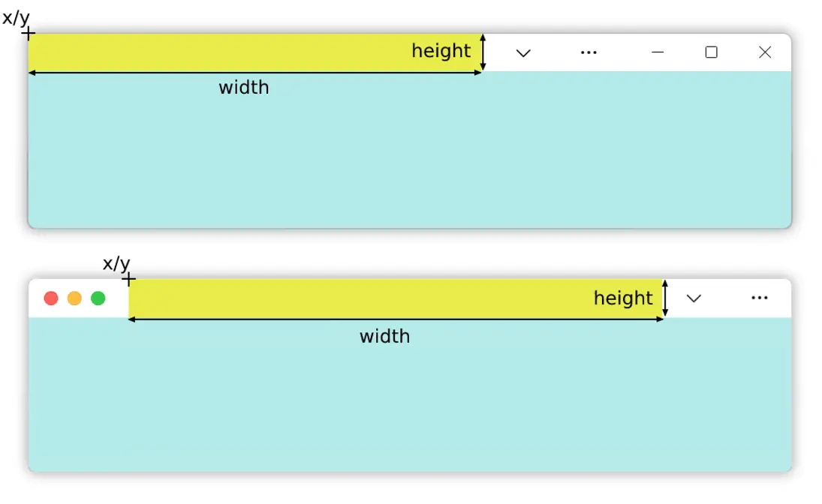
Task: Click the x/y crosshair next to traffic lights
Action: pos(128,279)
